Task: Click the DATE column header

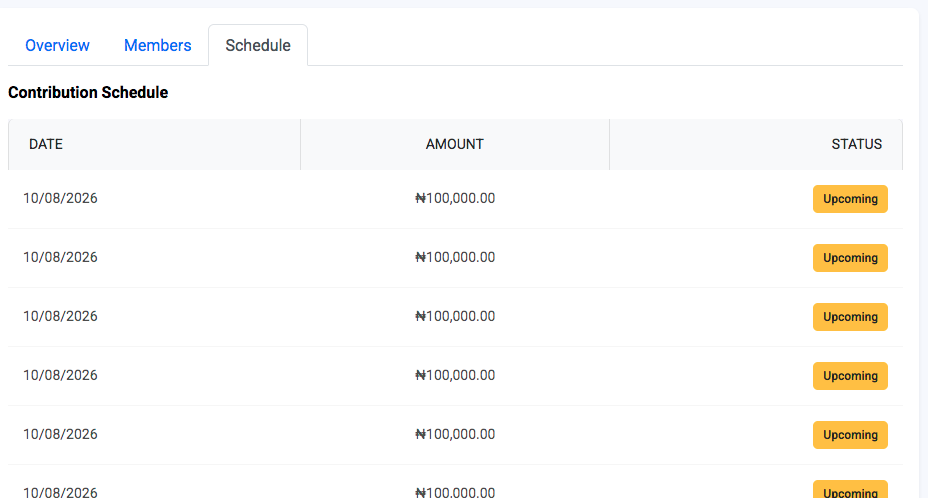Action: [46, 144]
